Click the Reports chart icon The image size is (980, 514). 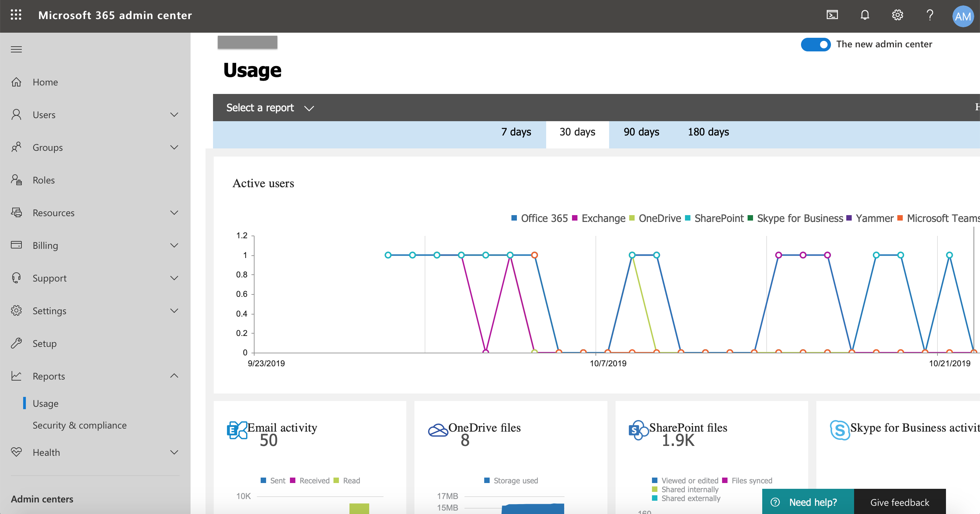point(16,376)
